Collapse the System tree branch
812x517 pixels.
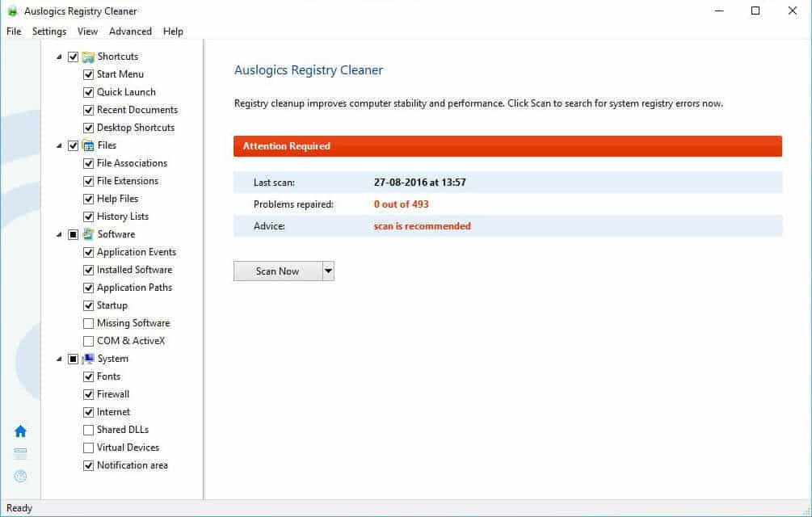click(x=58, y=359)
